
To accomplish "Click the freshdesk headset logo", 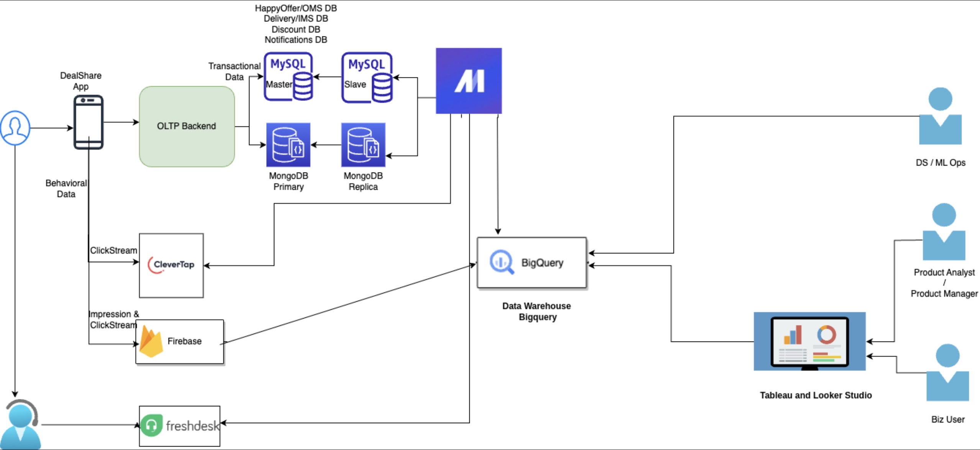I will (x=151, y=425).
